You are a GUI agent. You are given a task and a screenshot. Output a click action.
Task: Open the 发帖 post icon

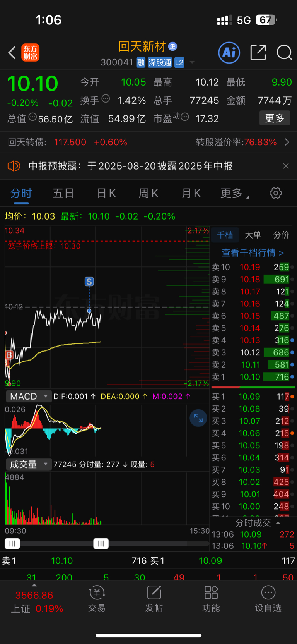click(154, 599)
